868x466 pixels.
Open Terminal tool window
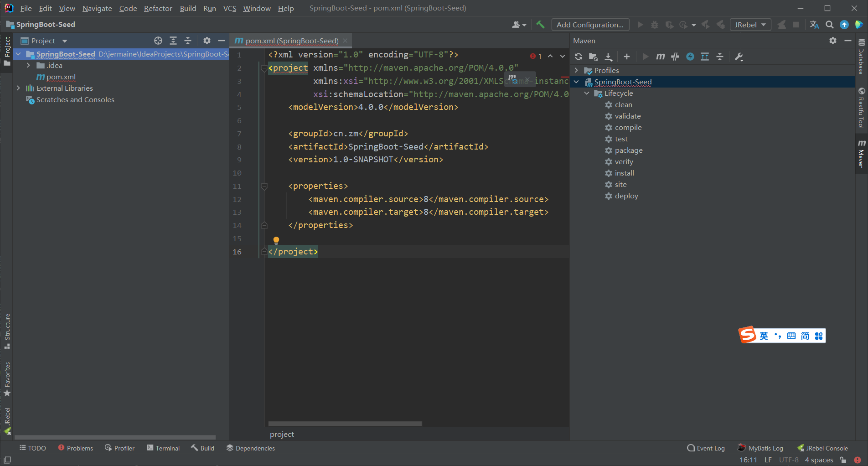(x=163, y=448)
